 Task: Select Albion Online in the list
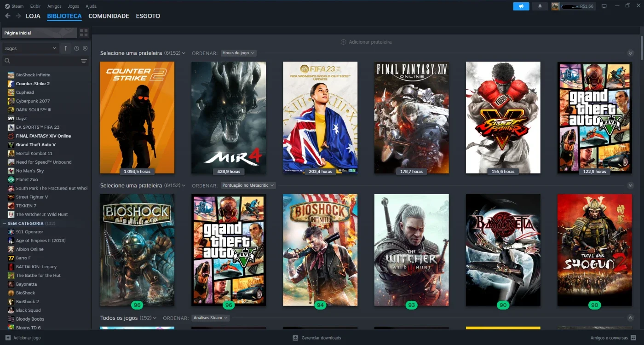coord(30,249)
